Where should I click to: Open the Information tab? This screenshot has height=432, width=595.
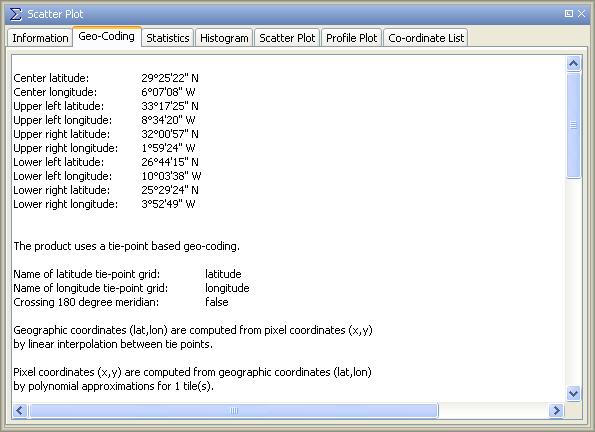point(40,38)
